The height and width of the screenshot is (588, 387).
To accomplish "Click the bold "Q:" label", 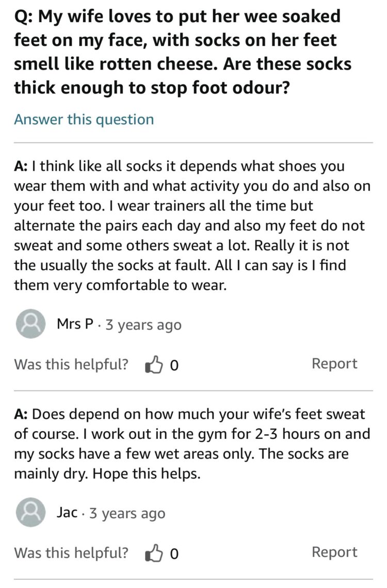I will click(x=24, y=17).
